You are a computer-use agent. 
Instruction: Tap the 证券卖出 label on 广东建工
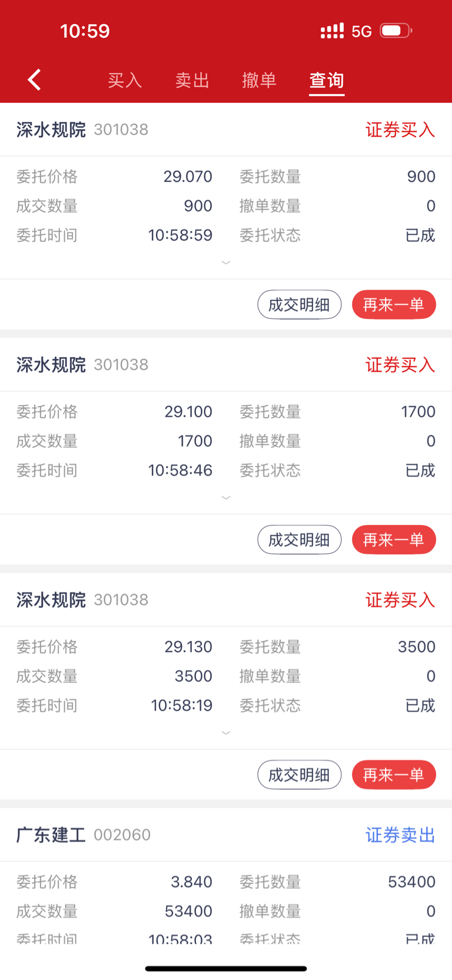(400, 835)
